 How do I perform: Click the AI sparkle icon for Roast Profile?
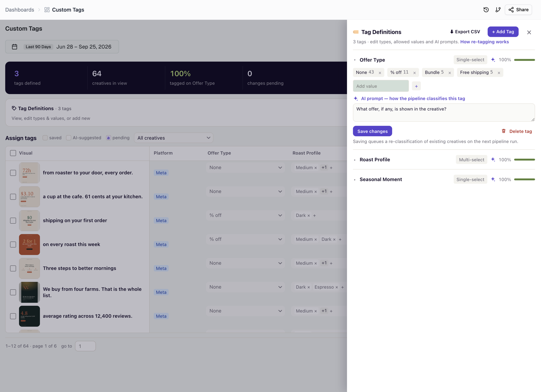(x=493, y=160)
